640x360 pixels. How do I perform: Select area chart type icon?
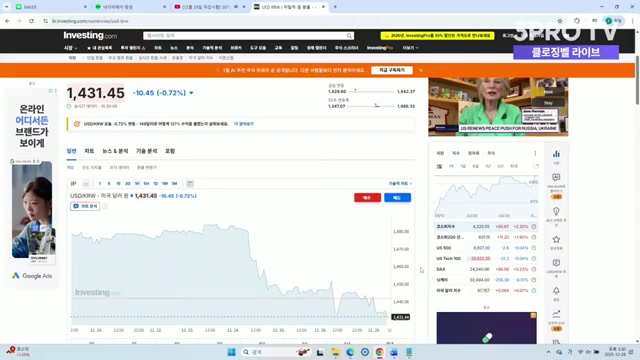click(x=86, y=183)
